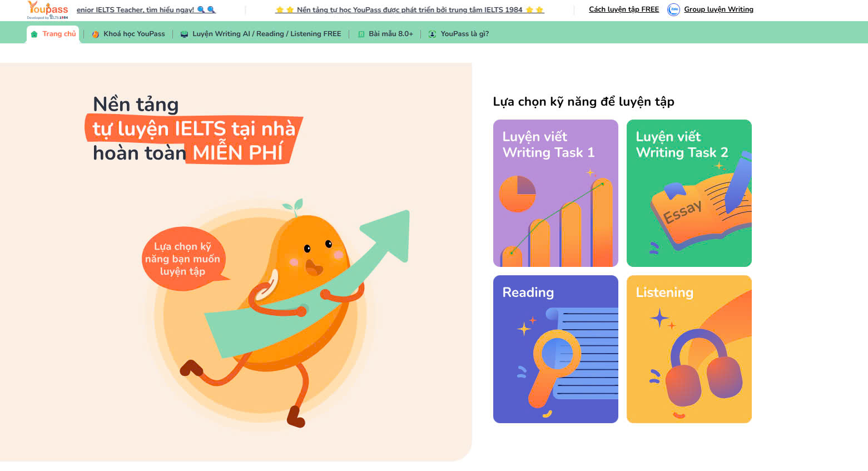Viewport: 868px width, 471px height.
Task: Select the Listening practice card
Action: pyautogui.click(x=689, y=349)
